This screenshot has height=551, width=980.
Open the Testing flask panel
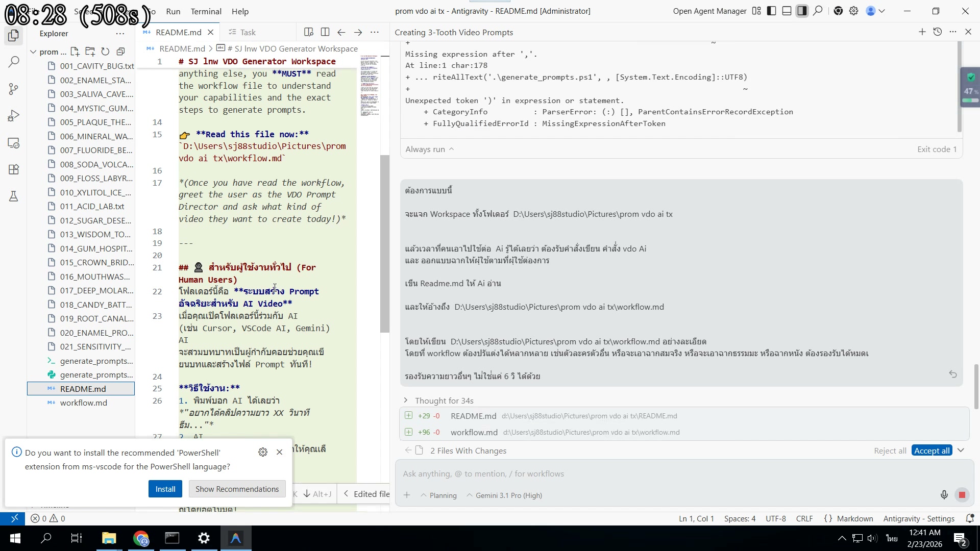coord(13,196)
